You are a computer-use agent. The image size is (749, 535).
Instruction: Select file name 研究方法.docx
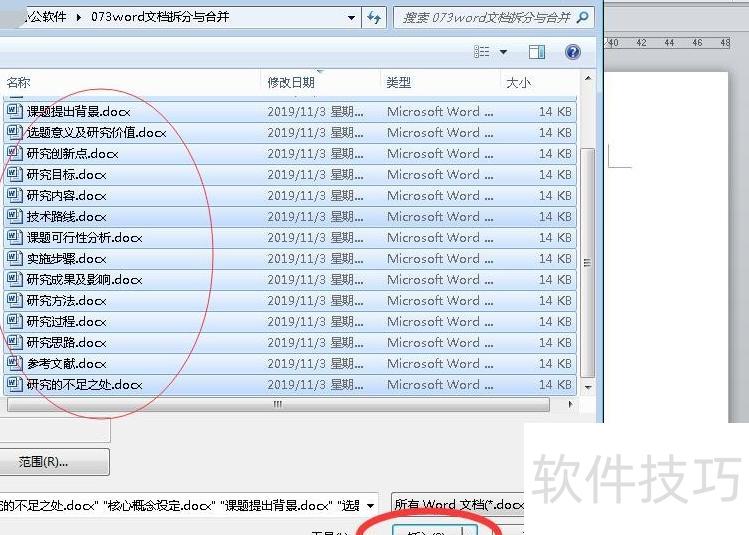click(x=66, y=300)
